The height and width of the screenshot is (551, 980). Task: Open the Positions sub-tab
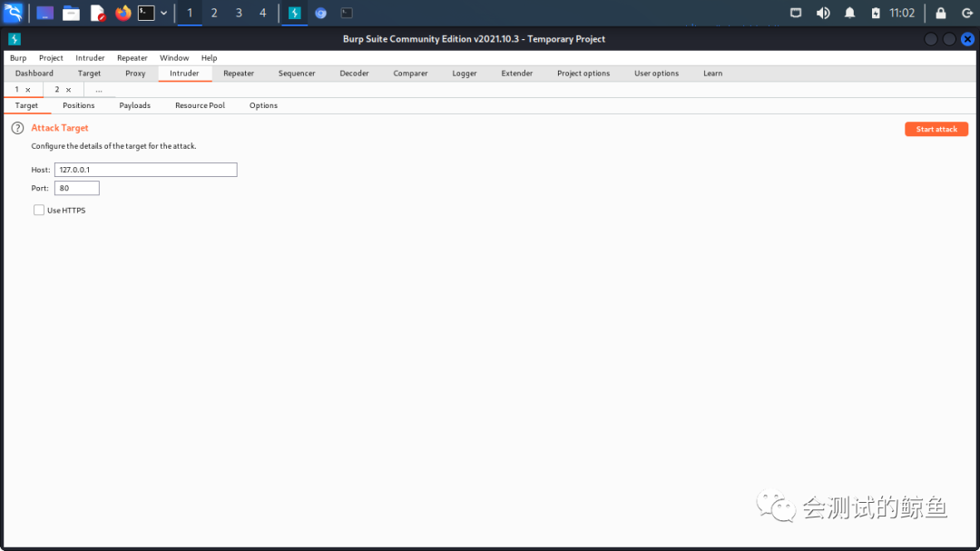pos(78,105)
